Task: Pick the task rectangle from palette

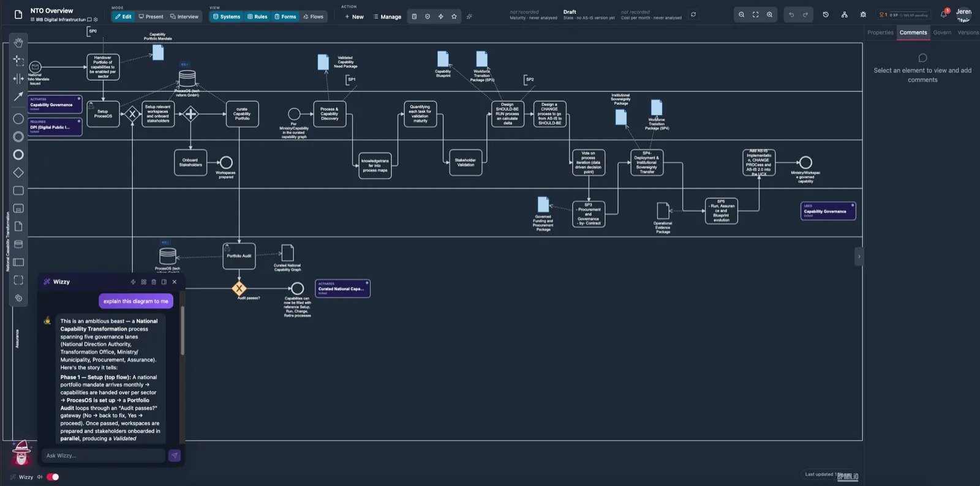Action: click(x=18, y=190)
